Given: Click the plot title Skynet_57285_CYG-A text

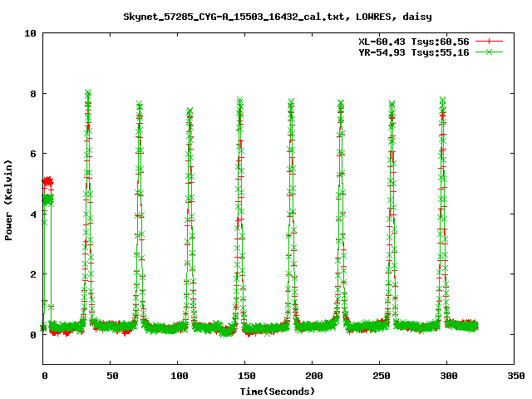Looking at the screenshot, I should tap(277, 16).
